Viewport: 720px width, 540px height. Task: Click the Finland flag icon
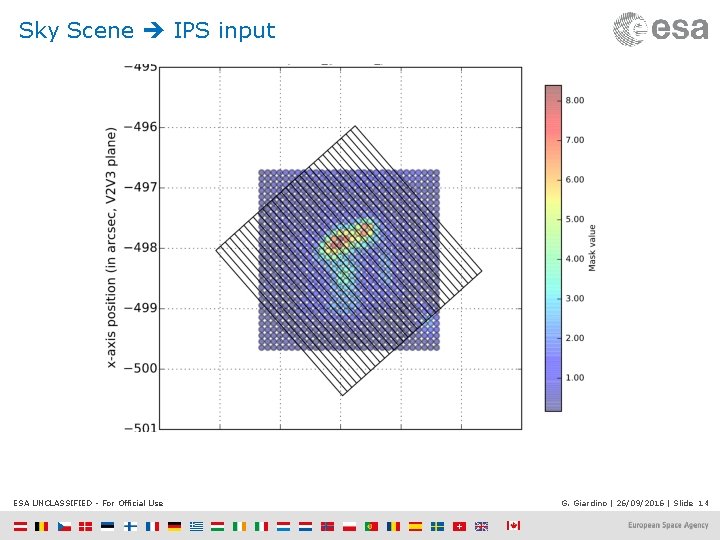pos(130,526)
